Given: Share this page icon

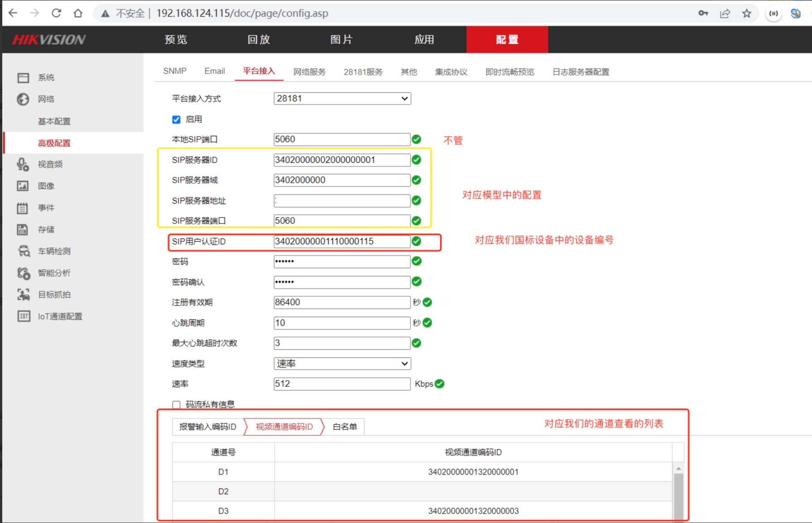Looking at the screenshot, I should pos(725,13).
